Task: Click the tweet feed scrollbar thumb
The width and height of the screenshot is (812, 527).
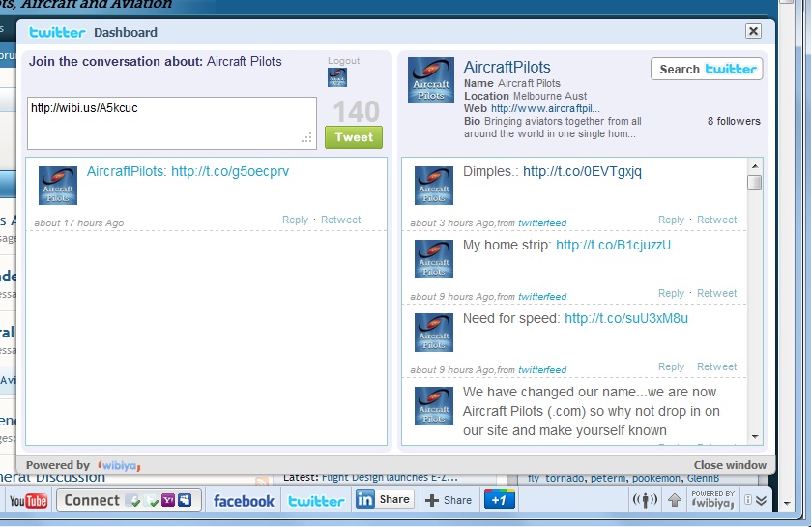Action: [755, 183]
